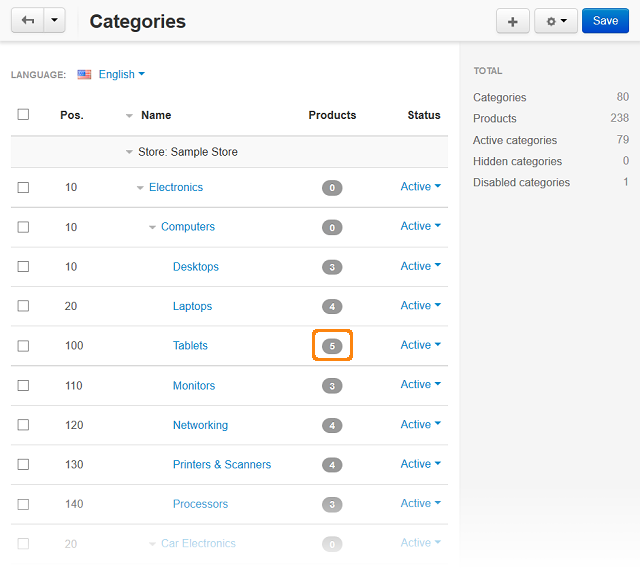Click the total Products value 238
Screen dimensions: 640x571
619,118
